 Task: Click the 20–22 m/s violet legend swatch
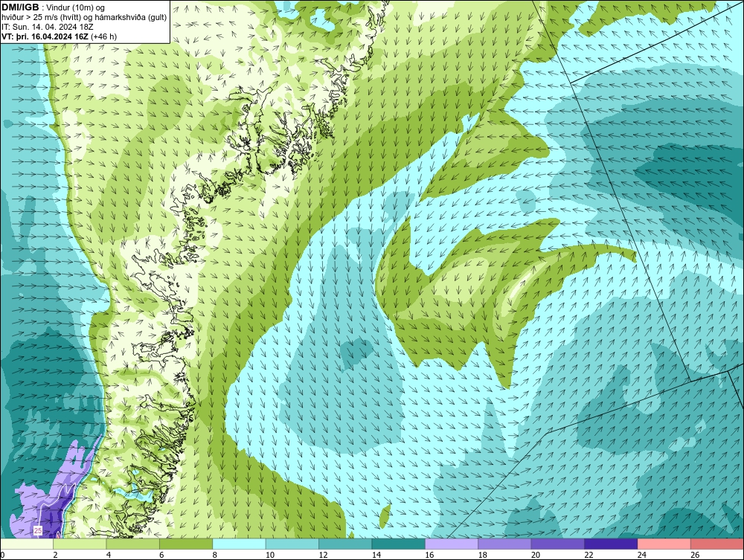[558, 544]
